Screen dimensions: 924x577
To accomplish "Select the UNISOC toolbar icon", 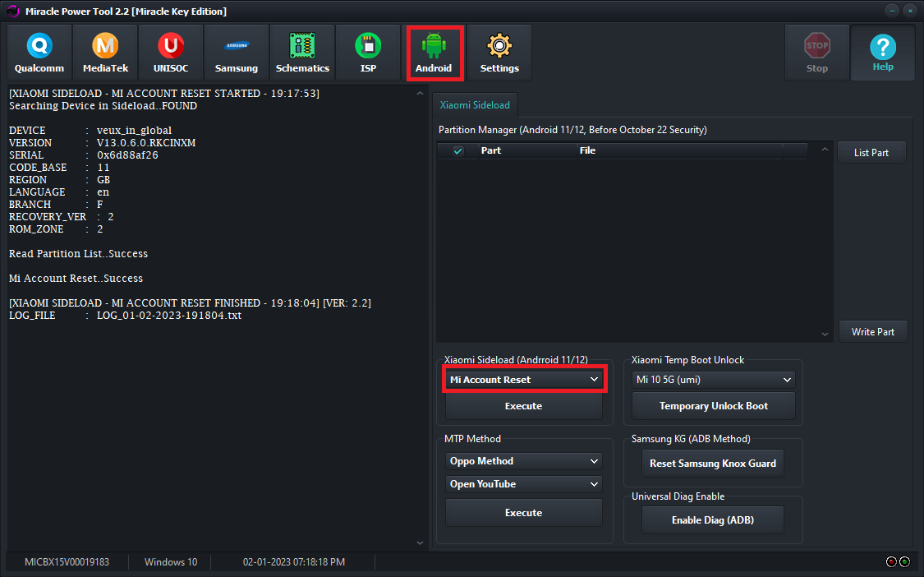I will [171, 53].
